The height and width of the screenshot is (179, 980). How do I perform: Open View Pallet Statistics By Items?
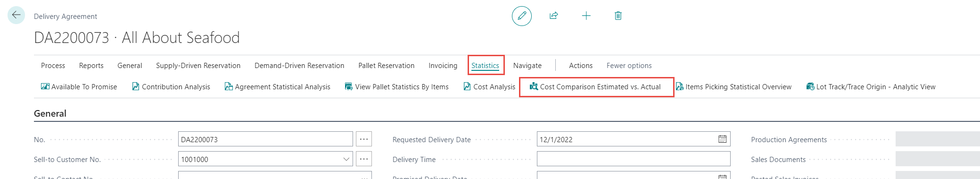pyautogui.click(x=397, y=86)
